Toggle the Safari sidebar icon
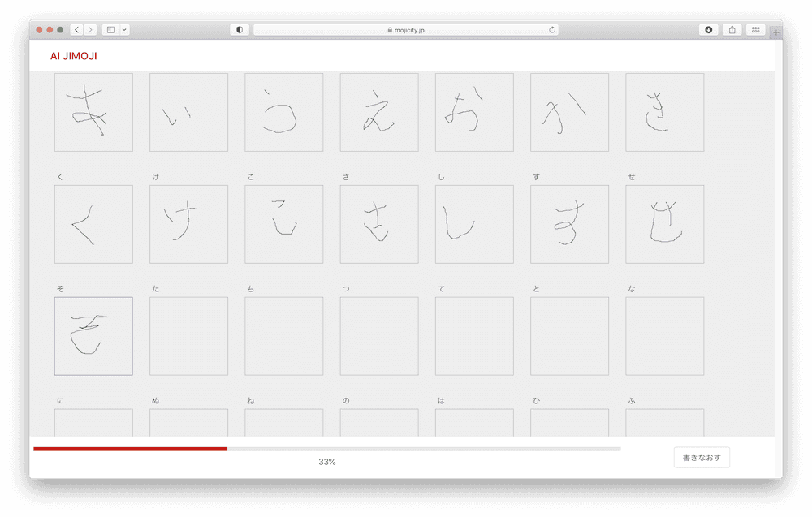This screenshot has height=517, width=812. pos(110,30)
